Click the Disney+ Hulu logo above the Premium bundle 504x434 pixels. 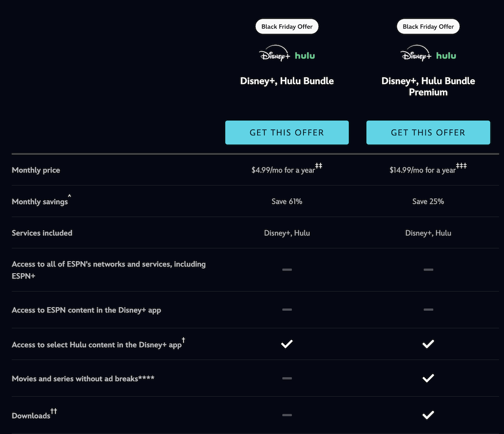pyautogui.click(x=428, y=55)
